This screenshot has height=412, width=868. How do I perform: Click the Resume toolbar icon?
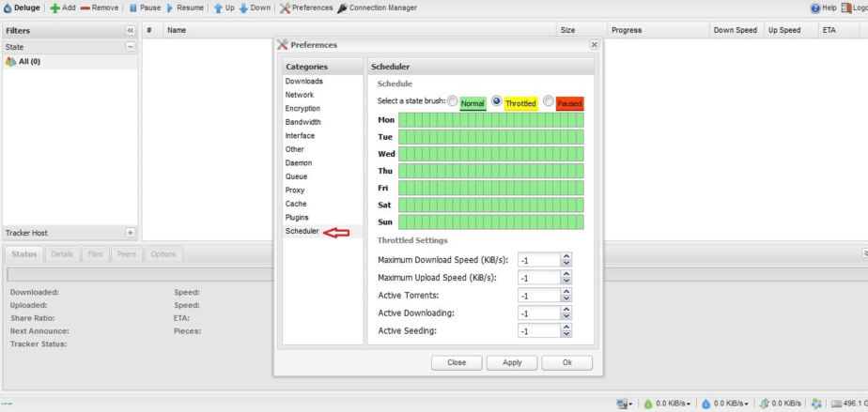coord(170,8)
